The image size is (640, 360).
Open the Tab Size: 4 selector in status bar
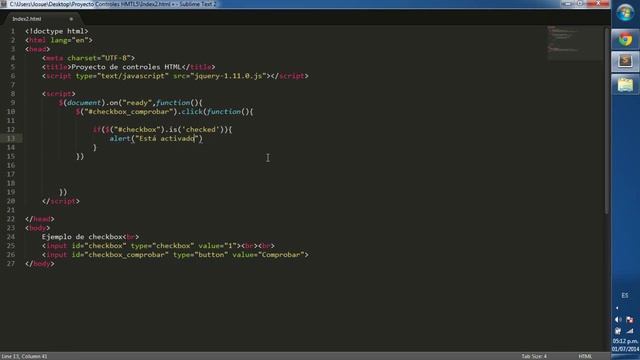click(x=534, y=356)
